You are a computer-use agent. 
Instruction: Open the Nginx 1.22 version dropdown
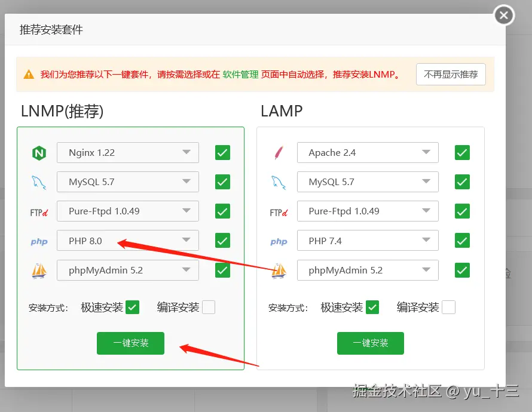[x=128, y=152]
